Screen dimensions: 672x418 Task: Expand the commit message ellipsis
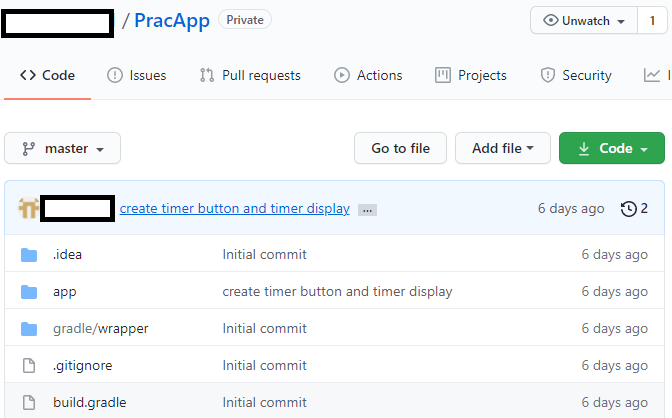pyautogui.click(x=367, y=210)
